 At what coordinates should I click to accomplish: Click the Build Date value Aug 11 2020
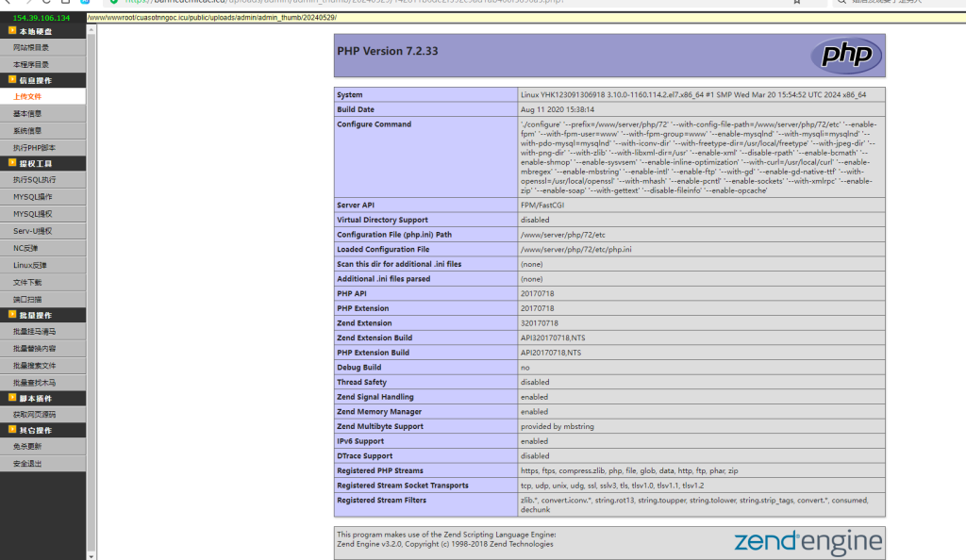pyautogui.click(x=558, y=109)
